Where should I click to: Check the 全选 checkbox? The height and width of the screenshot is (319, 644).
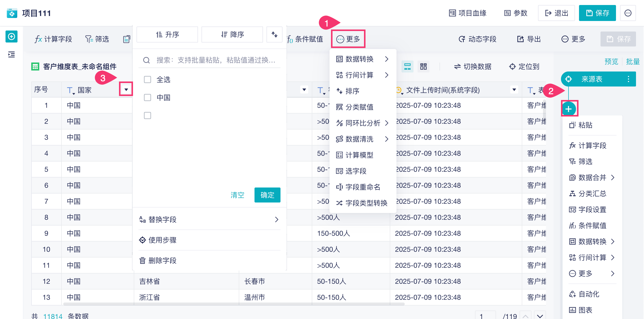tap(147, 79)
